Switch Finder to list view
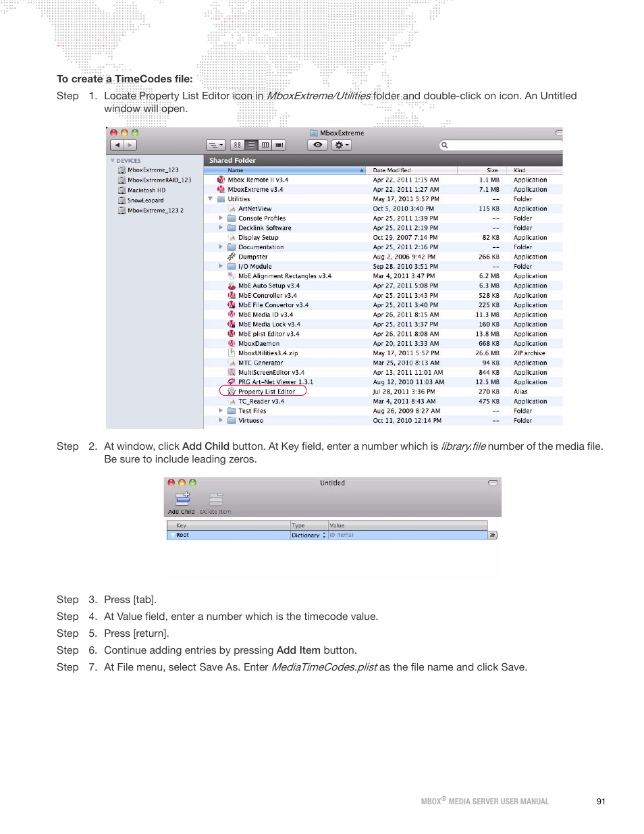 pyautogui.click(x=251, y=145)
